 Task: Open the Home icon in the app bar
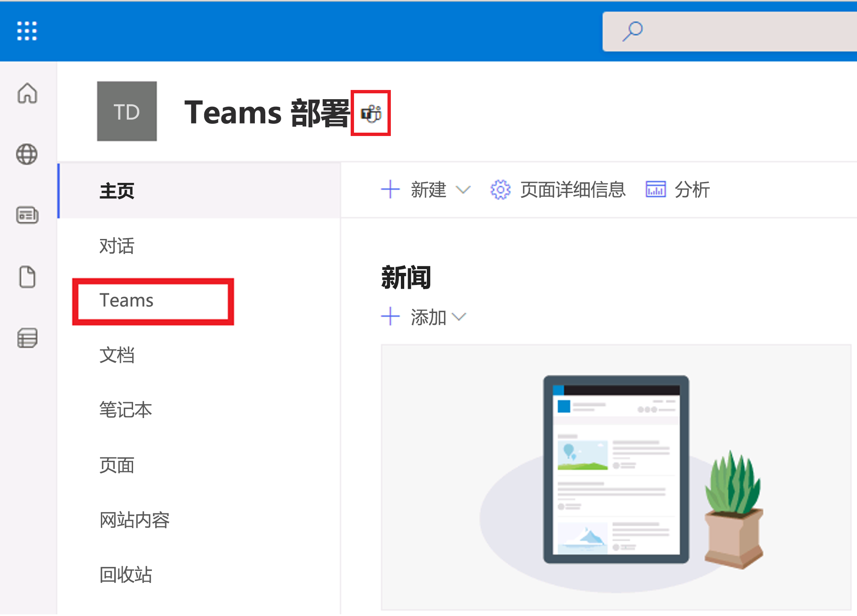[x=27, y=93]
